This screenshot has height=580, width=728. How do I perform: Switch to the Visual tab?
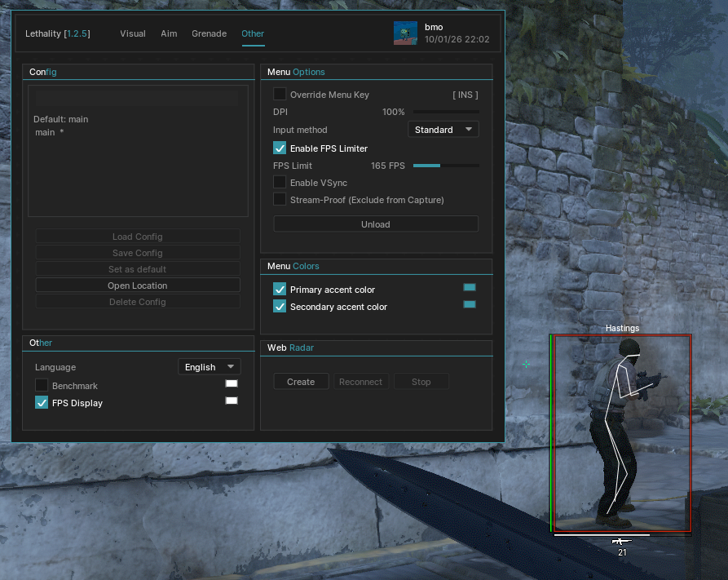(133, 33)
